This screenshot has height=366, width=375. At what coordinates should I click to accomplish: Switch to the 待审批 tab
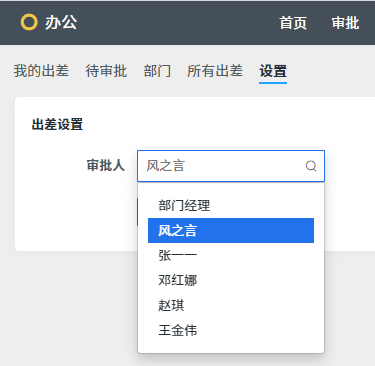pyautogui.click(x=106, y=71)
